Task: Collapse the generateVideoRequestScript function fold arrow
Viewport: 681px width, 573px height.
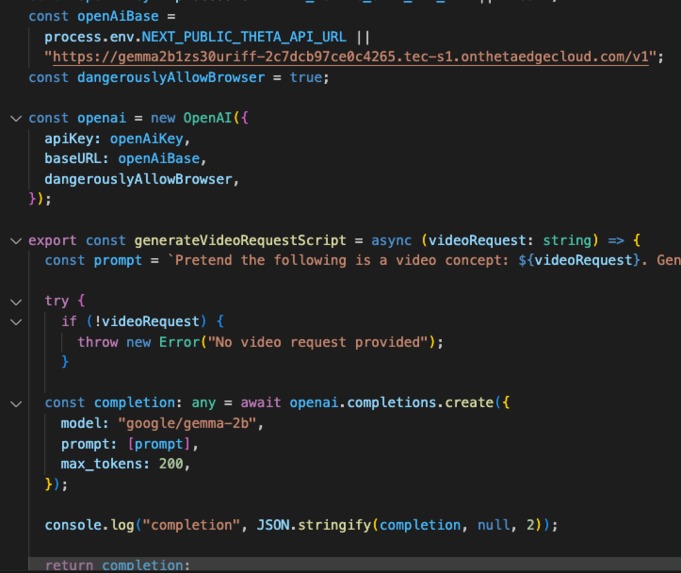Action: pyautogui.click(x=16, y=241)
